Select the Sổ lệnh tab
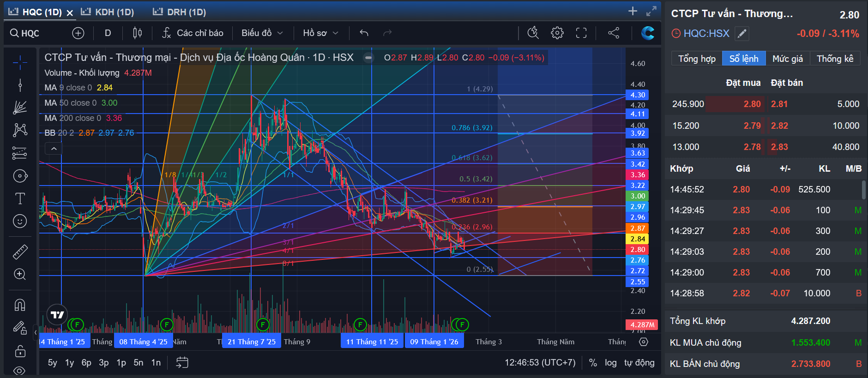 [744, 59]
